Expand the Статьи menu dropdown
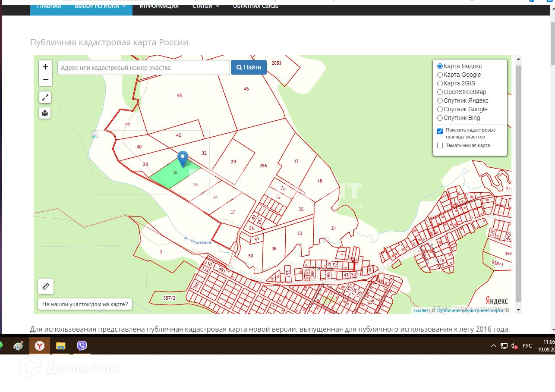Image resolution: width=555 pixels, height=392 pixels. pyautogui.click(x=206, y=6)
